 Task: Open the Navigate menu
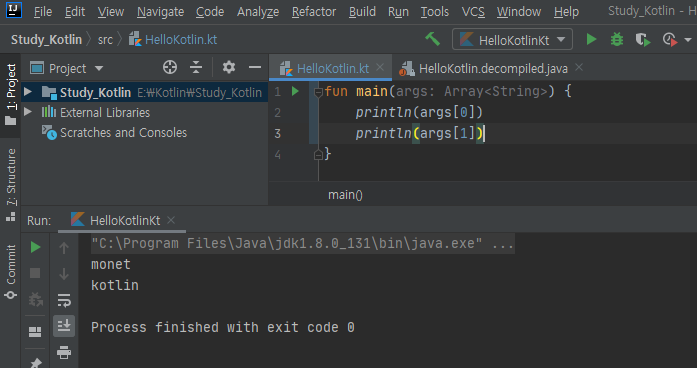[160, 12]
